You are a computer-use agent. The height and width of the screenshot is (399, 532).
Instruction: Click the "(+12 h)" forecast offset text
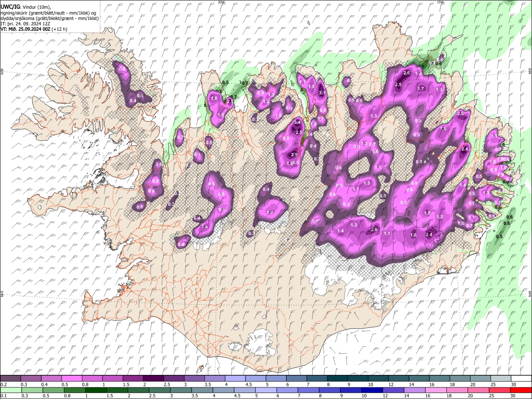pyautogui.click(x=59, y=29)
